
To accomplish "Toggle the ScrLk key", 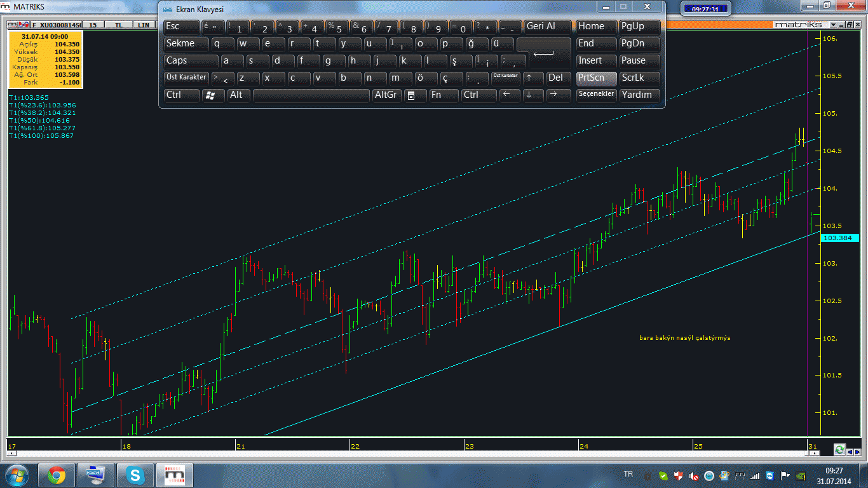I will pyautogui.click(x=639, y=78).
